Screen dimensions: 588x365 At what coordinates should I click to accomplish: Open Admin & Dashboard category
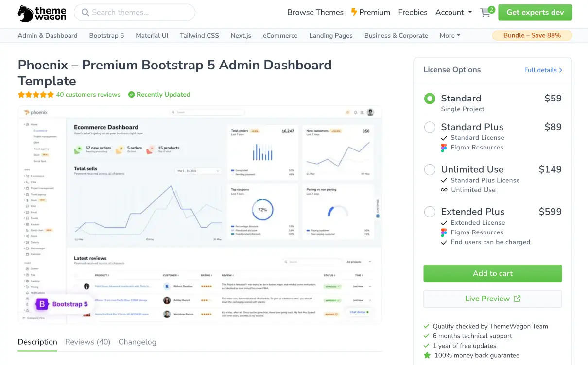click(48, 35)
